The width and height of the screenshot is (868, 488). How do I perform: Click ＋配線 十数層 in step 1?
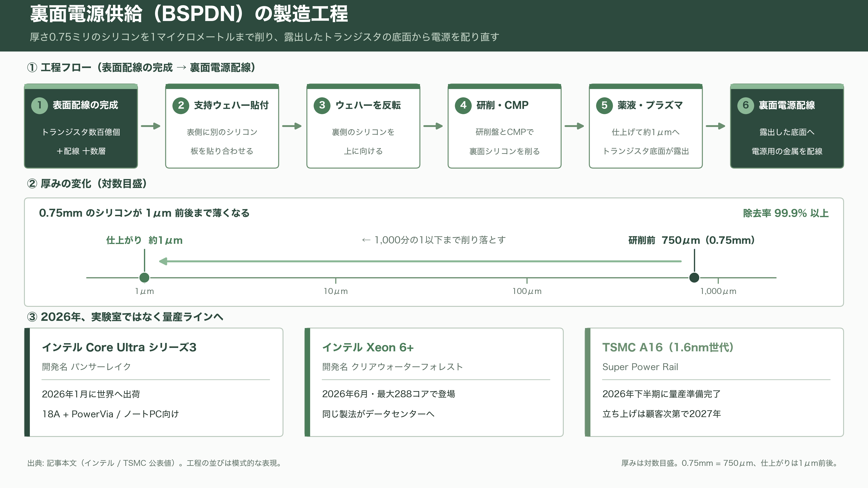pos(81,151)
